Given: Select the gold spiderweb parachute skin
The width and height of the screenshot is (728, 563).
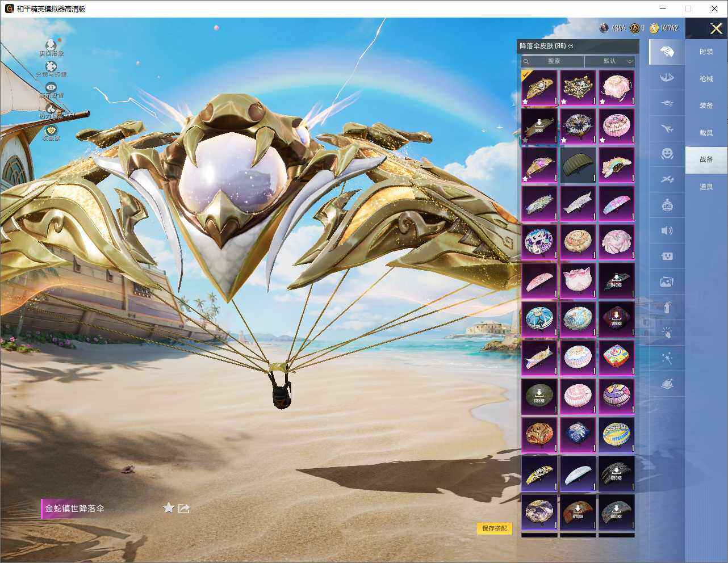Looking at the screenshot, I should [578, 88].
